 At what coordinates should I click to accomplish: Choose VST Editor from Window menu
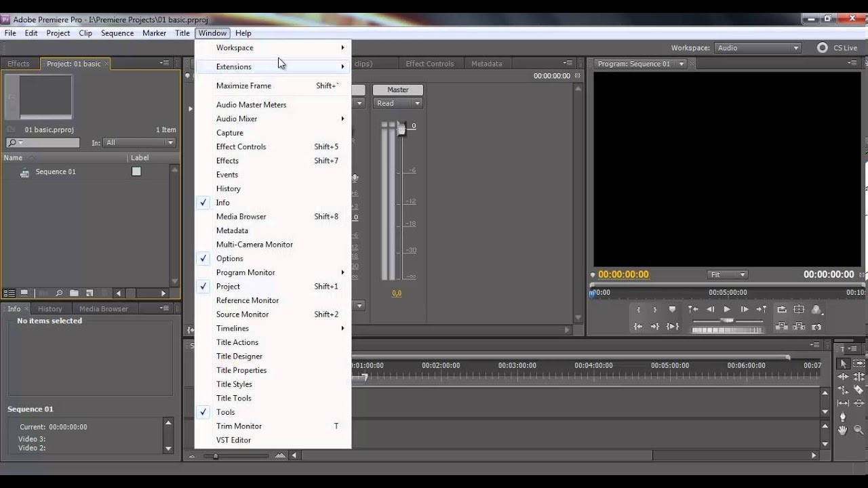(273, 440)
